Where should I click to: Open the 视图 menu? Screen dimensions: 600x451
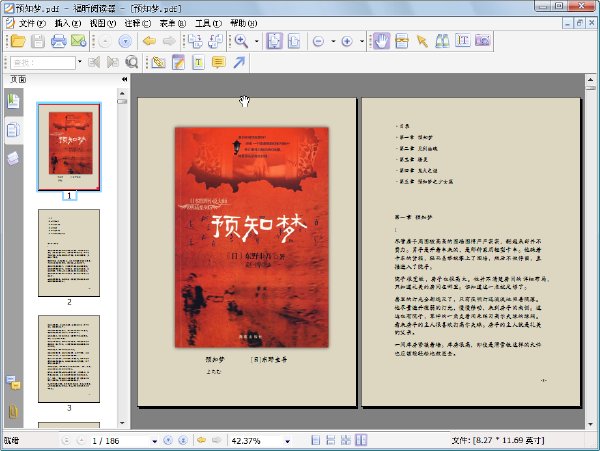point(103,24)
